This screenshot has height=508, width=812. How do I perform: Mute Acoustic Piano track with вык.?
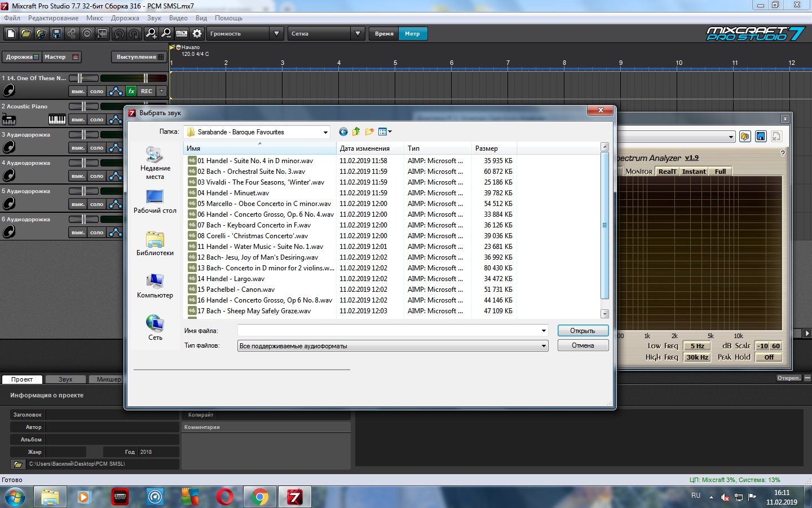click(78, 119)
